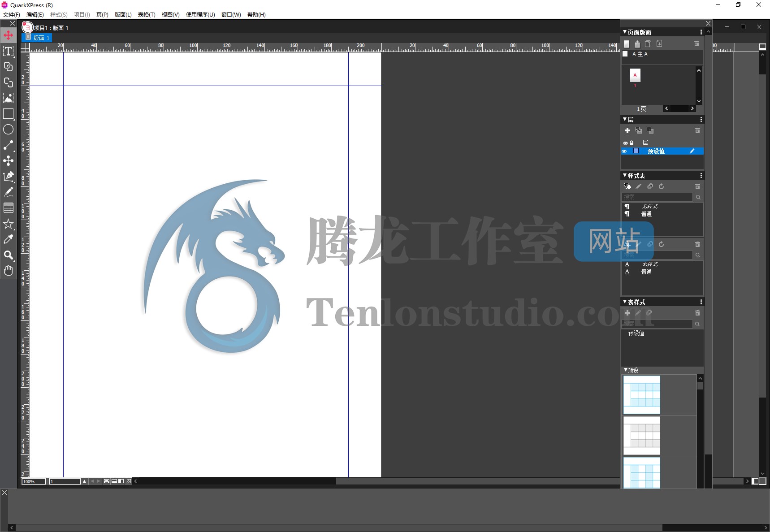
Task: Toggle the eye column header in Layers panel
Action: click(x=625, y=143)
